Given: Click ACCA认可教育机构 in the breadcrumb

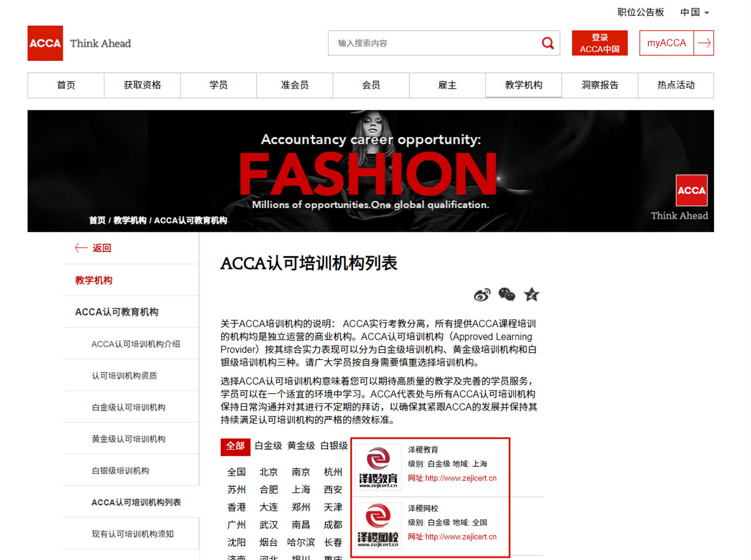Looking at the screenshot, I should coord(191,220).
